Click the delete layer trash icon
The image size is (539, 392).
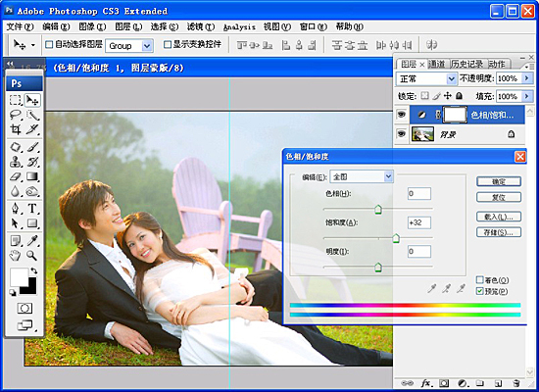tap(515, 383)
